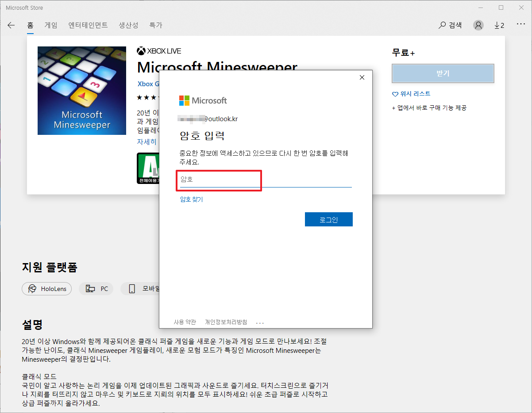Open the 홈 tab
Screen dimensions: 532x413
coord(30,25)
